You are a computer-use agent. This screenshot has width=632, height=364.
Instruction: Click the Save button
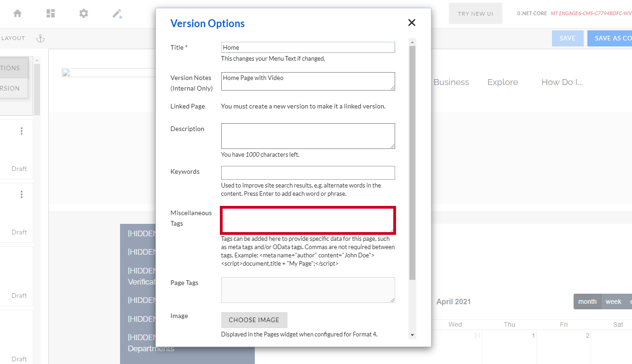click(x=568, y=38)
